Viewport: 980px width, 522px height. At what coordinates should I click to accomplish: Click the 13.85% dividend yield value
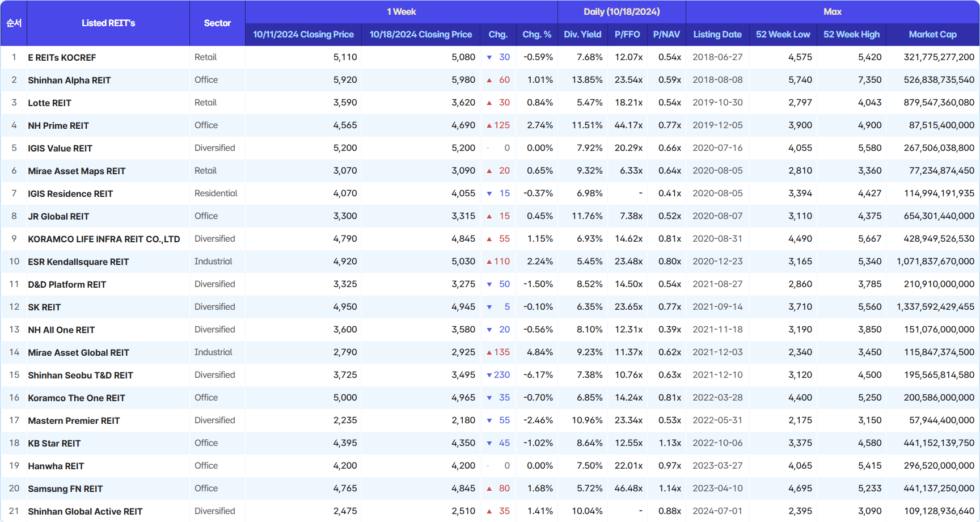(x=587, y=80)
